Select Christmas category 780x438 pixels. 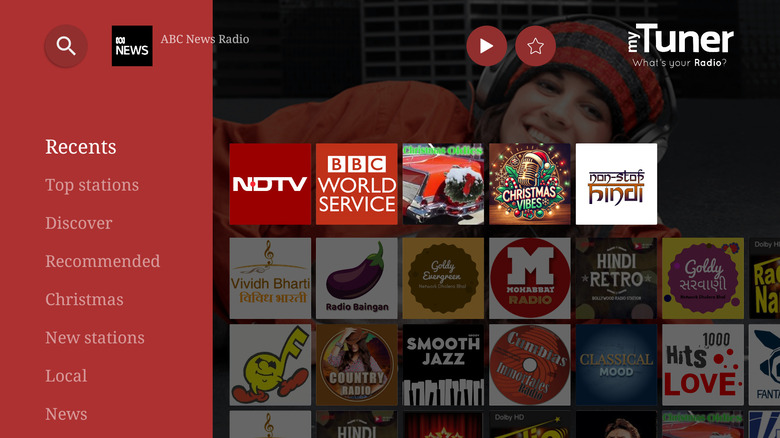84,300
